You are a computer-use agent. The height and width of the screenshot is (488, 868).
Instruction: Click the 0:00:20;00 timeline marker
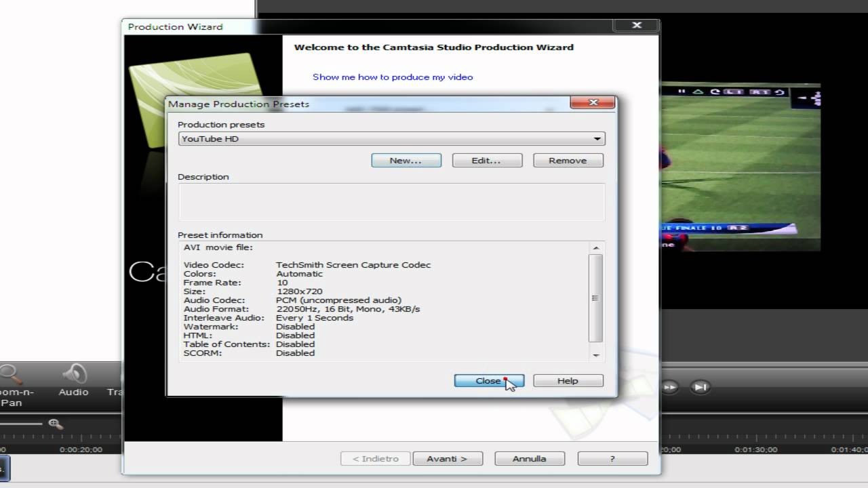(81, 449)
